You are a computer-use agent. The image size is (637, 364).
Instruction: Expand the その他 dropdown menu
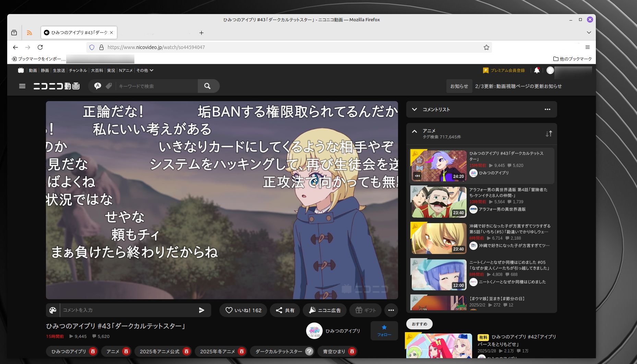[x=145, y=70]
